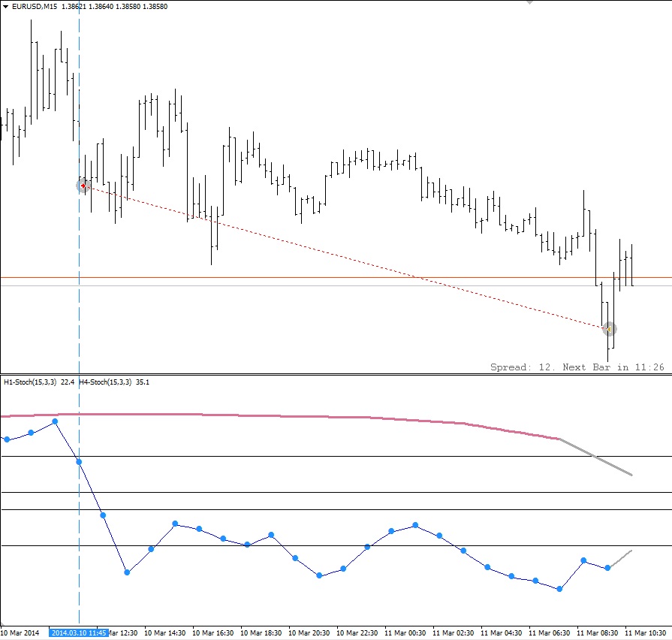
Task: Click the 11 Mar 02:30 time label
Action: [x=453, y=632]
